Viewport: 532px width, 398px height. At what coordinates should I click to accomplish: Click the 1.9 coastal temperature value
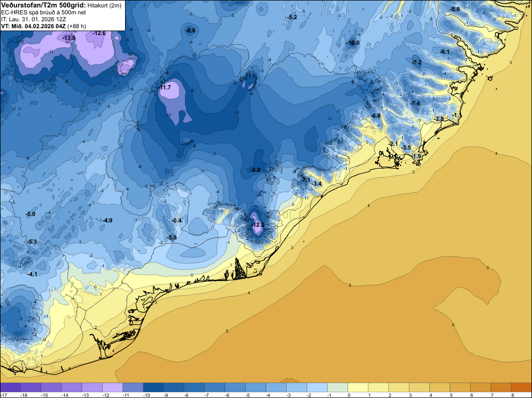(417, 156)
